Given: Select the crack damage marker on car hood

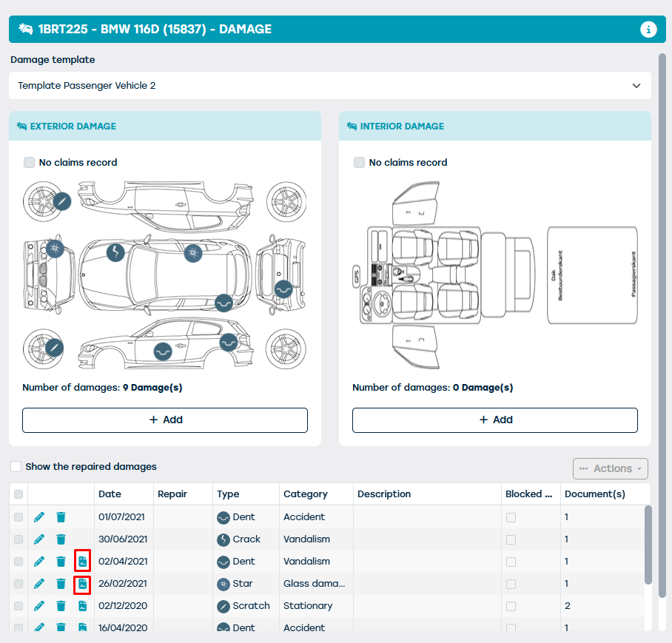Looking at the screenshot, I should point(115,252).
